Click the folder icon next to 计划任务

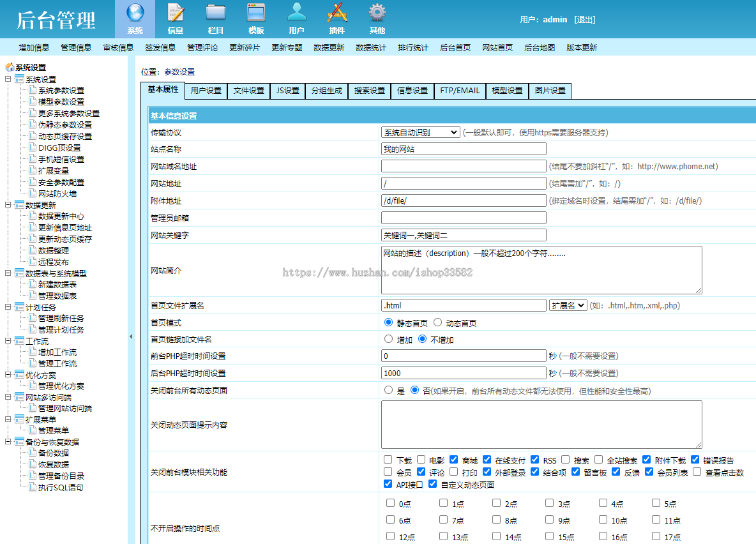[x=19, y=306]
